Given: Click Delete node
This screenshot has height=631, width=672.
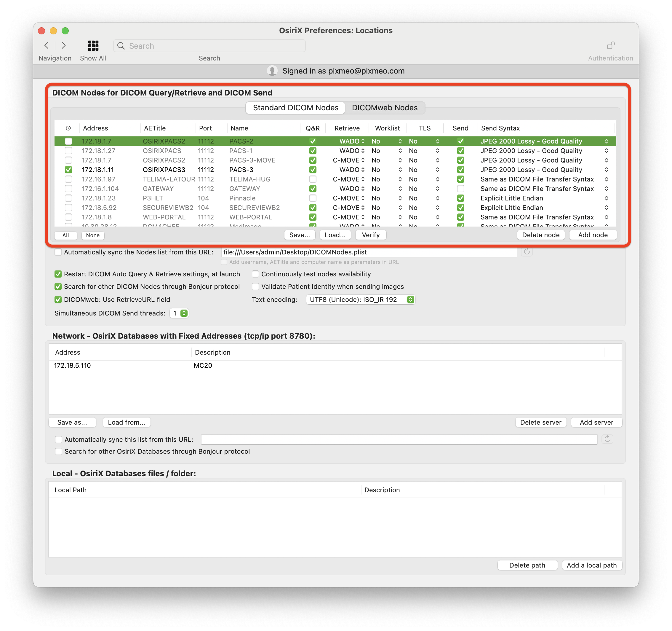Looking at the screenshot, I should coord(540,235).
